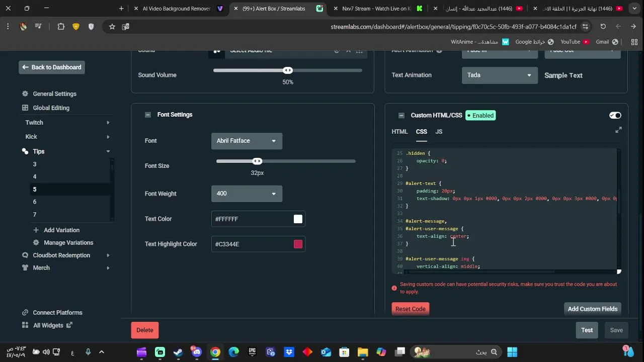Switch to the JS code tab
Image resolution: width=644 pixels, height=362 pixels.
pos(439,132)
